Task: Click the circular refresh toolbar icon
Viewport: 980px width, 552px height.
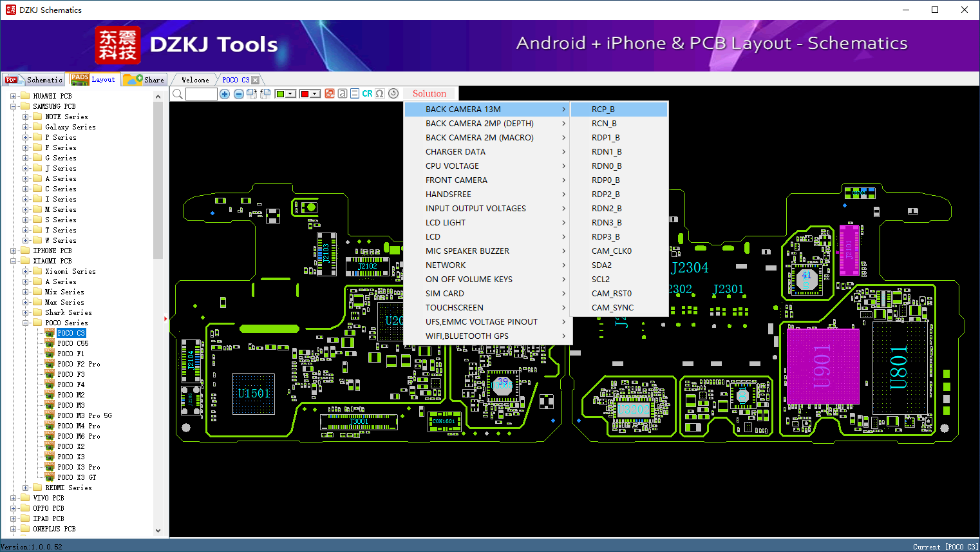Action: 393,93
